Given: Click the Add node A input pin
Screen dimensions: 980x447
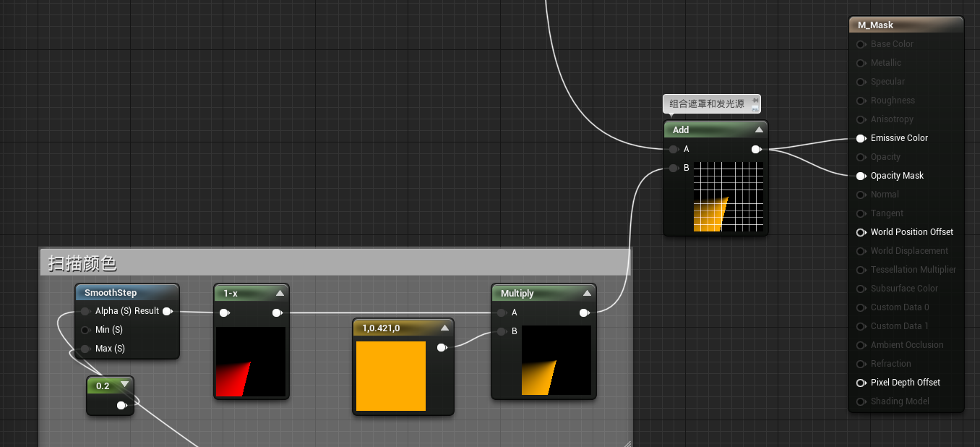Looking at the screenshot, I should [674, 149].
